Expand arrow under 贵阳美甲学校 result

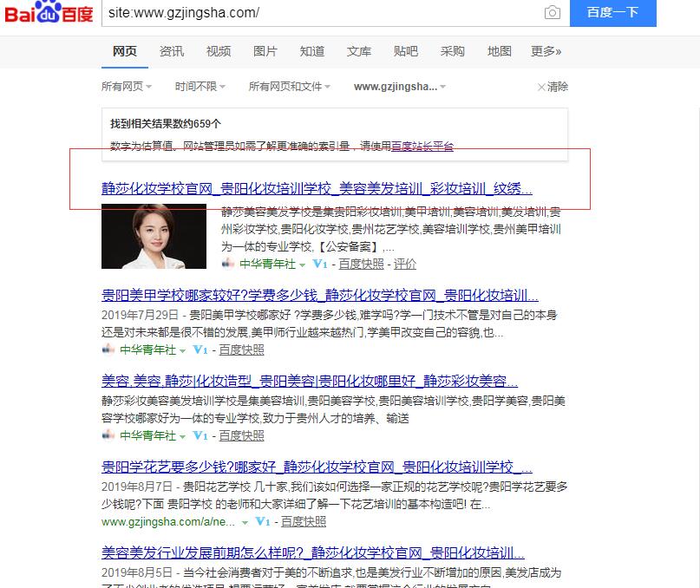click(x=182, y=350)
